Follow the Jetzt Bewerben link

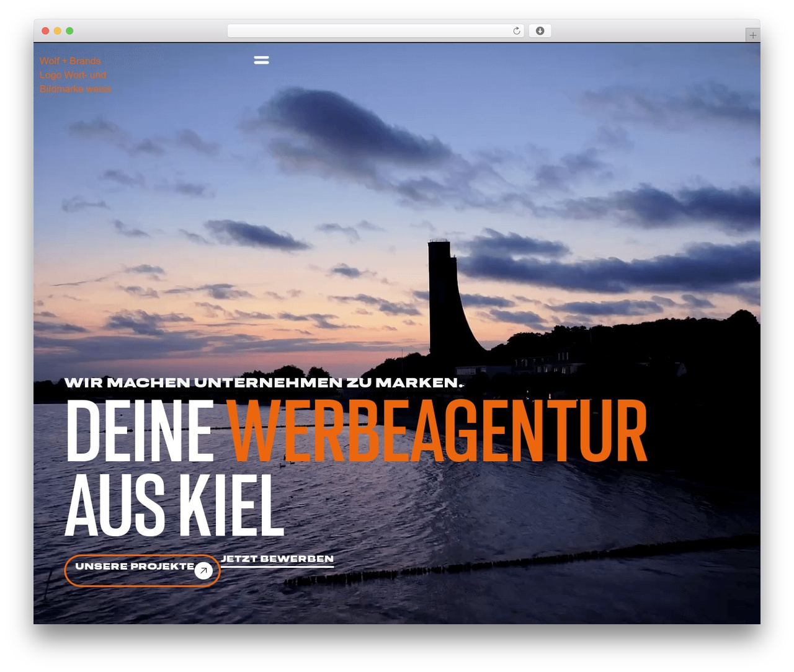(277, 559)
